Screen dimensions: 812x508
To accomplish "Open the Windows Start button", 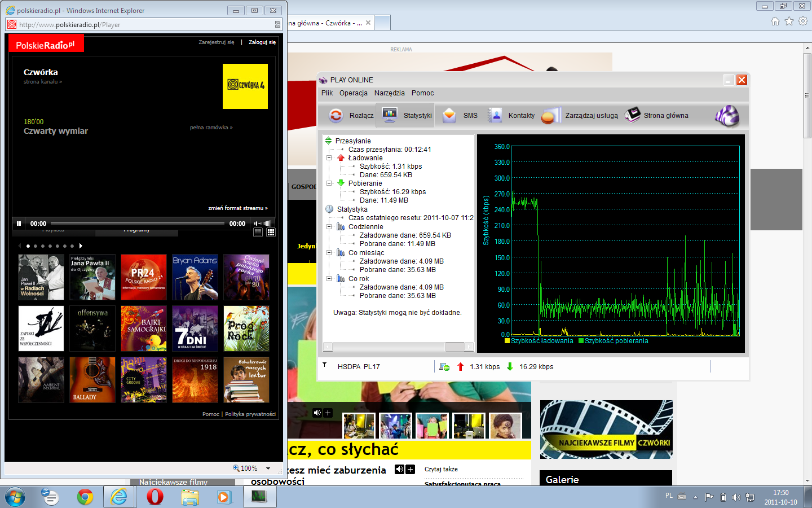I will (15, 497).
